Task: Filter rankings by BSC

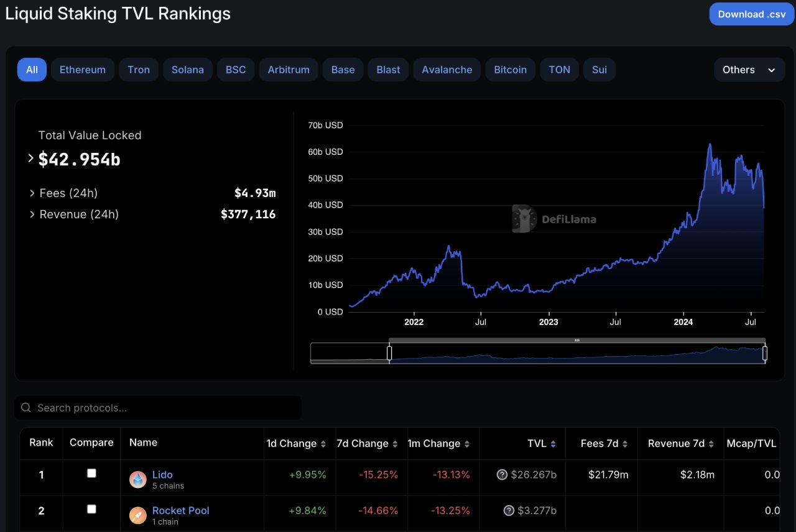Action: (236, 70)
